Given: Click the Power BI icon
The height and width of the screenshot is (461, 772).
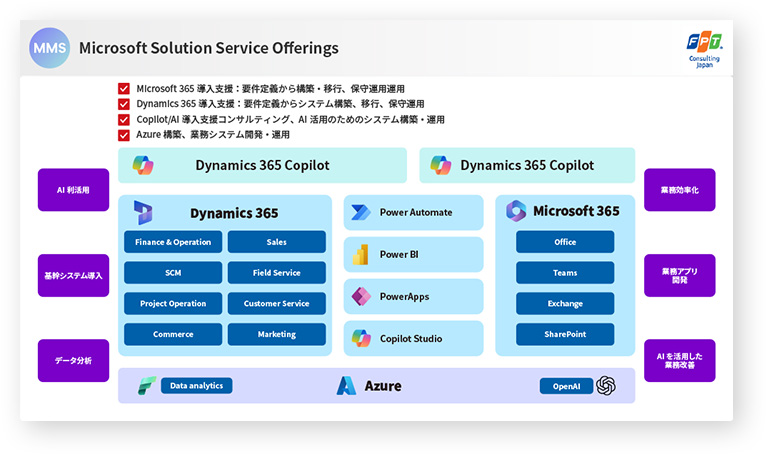Looking at the screenshot, I should coord(361,255).
